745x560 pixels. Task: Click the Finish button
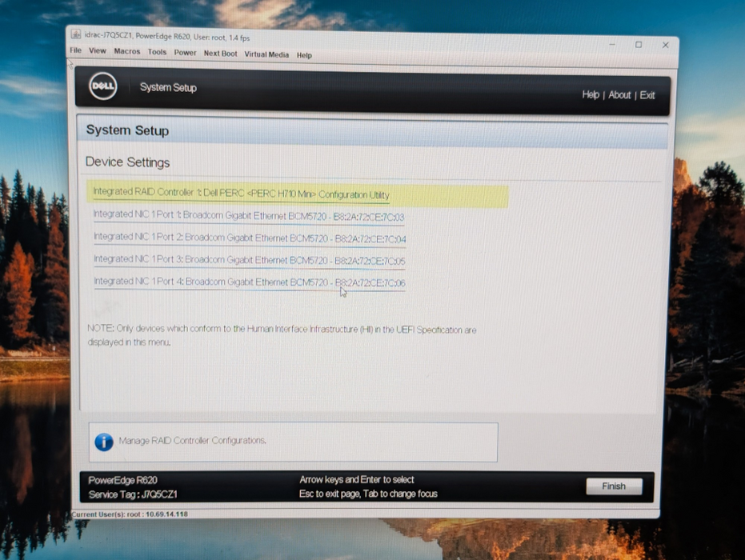click(x=614, y=486)
